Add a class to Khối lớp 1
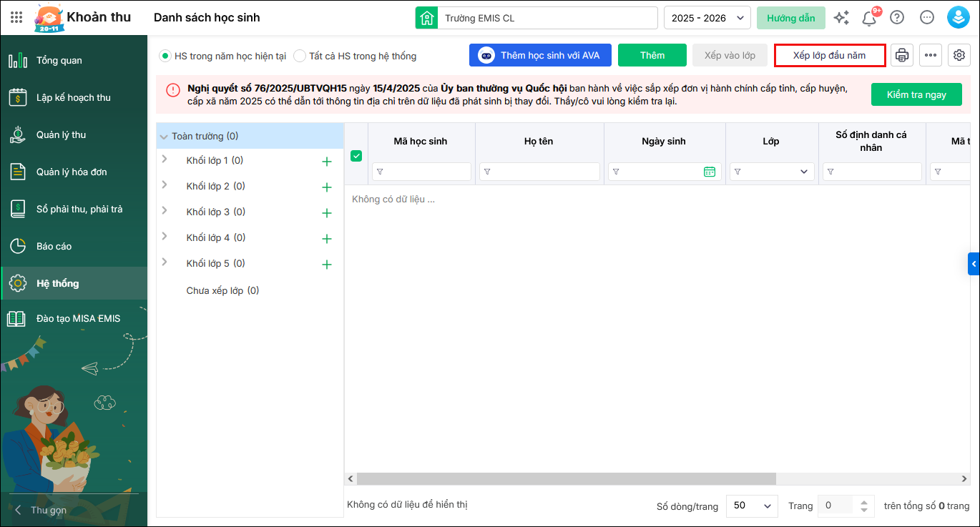This screenshot has height=527, width=980. pos(327,162)
